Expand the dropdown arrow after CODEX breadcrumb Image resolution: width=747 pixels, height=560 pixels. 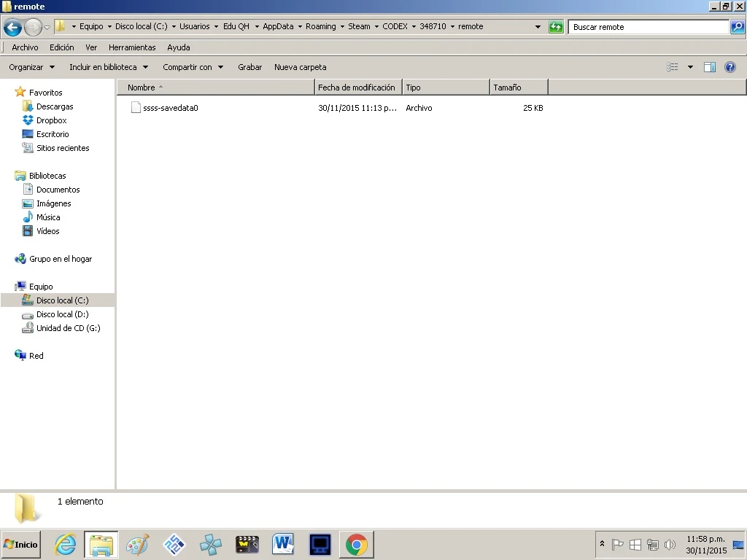[414, 27]
